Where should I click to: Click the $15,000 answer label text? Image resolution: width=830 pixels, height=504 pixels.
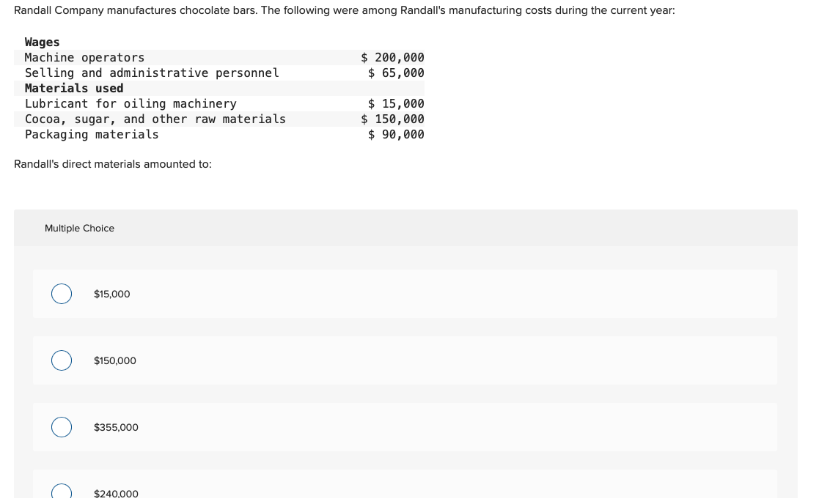click(111, 294)
